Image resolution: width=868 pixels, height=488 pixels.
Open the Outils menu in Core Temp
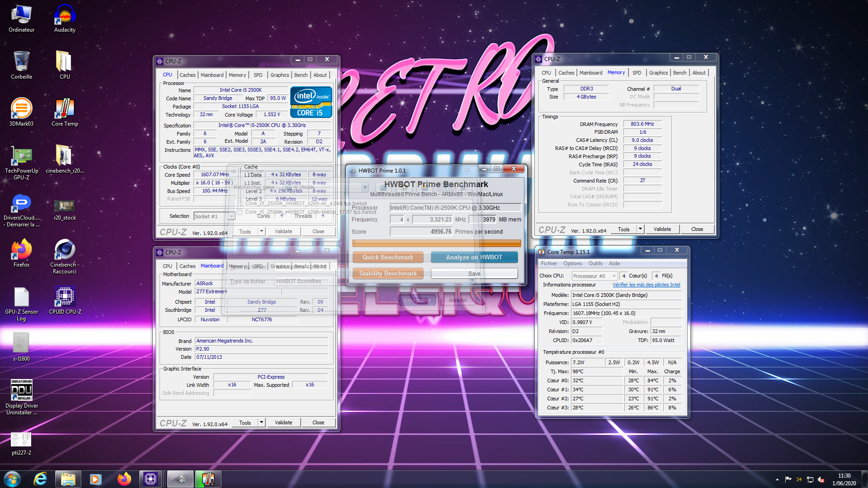[x=595, y=263]
